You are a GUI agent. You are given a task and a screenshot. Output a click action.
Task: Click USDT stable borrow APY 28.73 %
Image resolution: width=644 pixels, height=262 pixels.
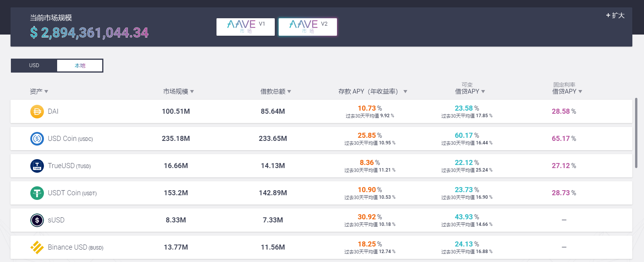click(564, 193)
